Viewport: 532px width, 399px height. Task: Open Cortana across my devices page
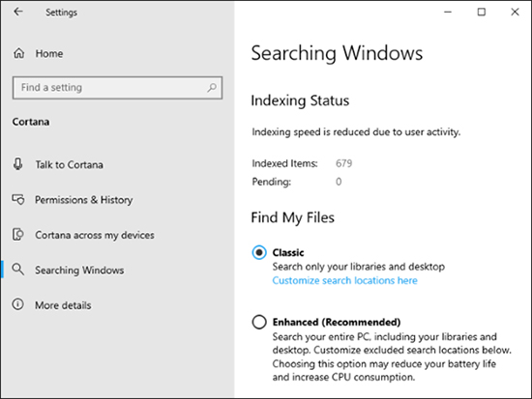95,236
